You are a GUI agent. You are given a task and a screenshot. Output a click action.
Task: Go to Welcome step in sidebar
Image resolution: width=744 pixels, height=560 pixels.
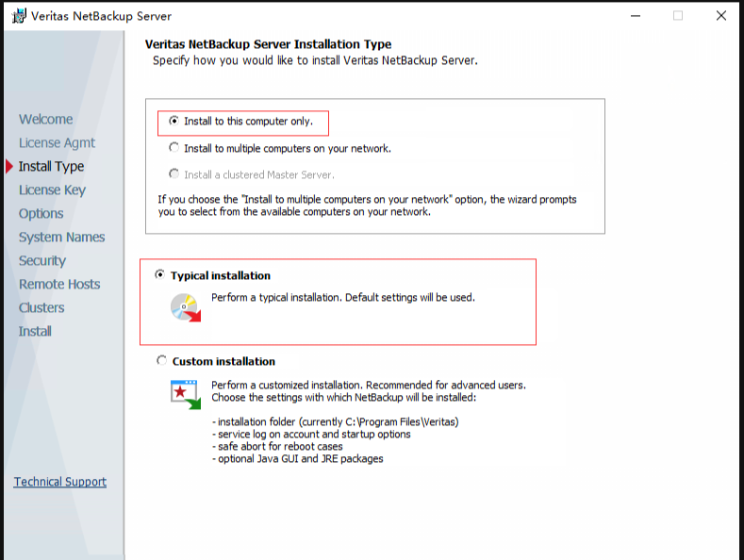pos(46,119)
